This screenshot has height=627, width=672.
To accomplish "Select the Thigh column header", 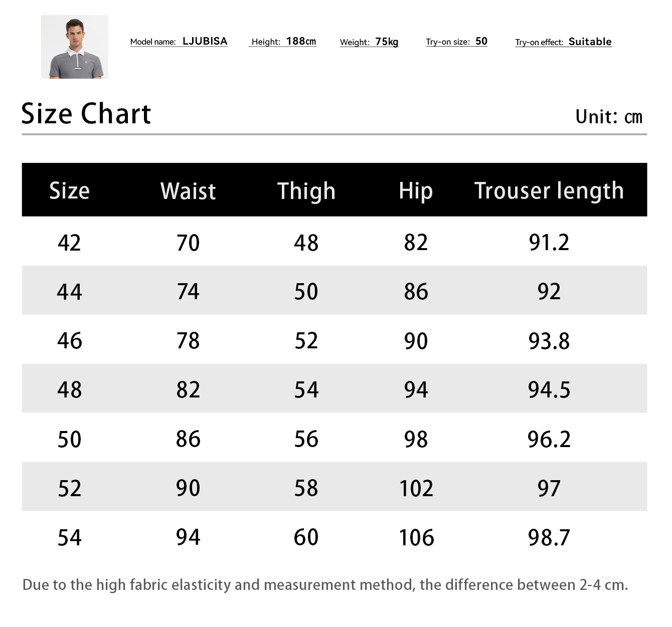I will pyautogui.click(x=306, y=191).
